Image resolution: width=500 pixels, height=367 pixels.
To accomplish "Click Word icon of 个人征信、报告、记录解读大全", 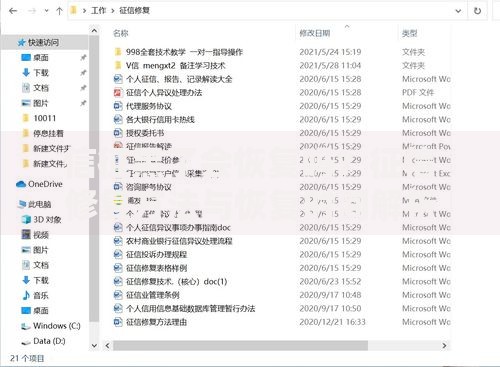I will (x=118, y=79).
